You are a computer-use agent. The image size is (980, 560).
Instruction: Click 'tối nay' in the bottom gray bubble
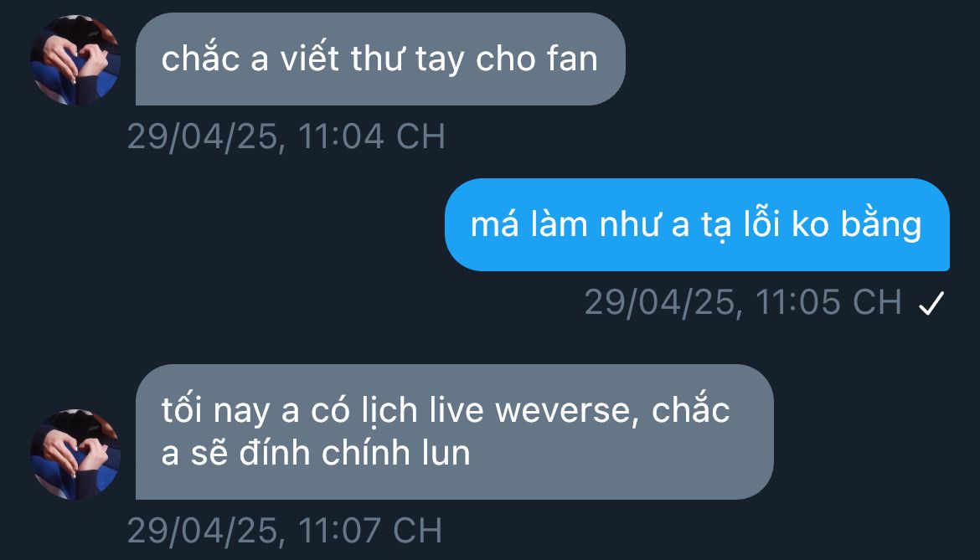[215, 411]
